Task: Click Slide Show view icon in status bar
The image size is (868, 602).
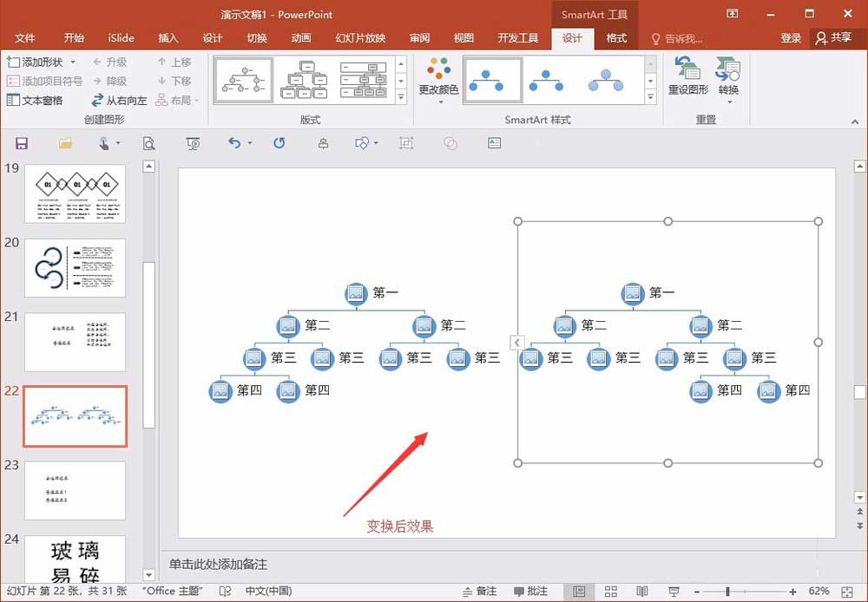Action: (674, 592)
